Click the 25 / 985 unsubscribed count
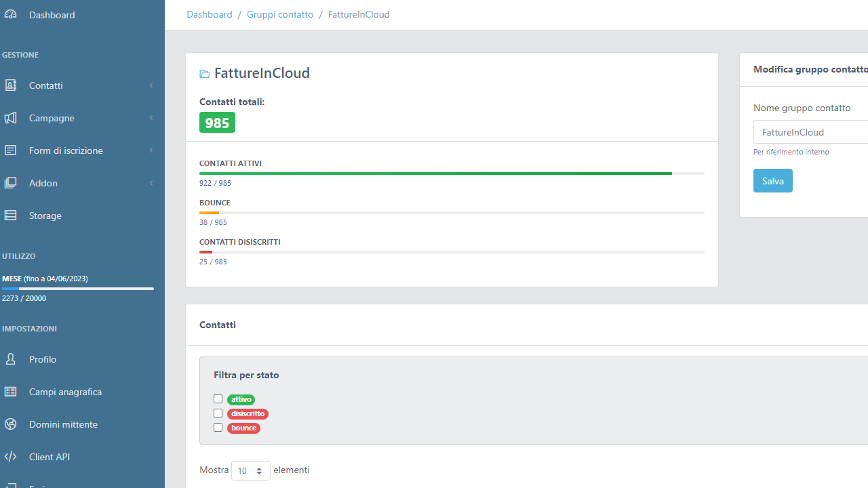This screenshot has height=488, width=868. click(x=213, y=262)
